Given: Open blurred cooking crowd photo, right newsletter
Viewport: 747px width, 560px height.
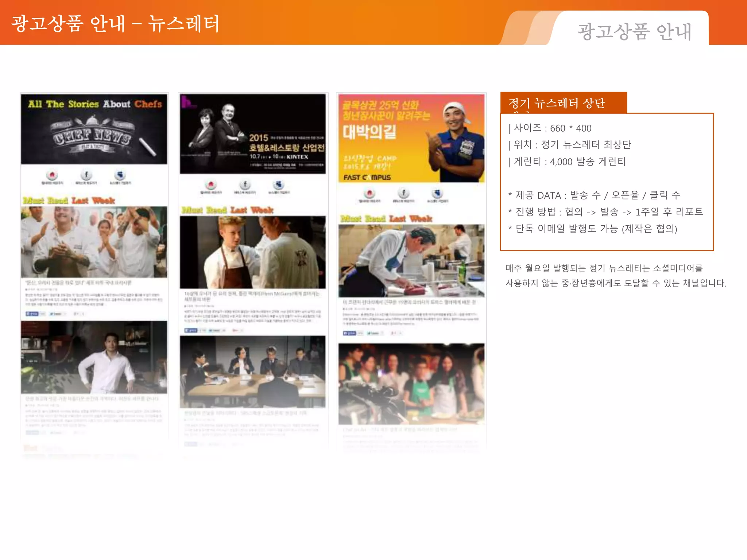Looking at the screenshot, I should click(411, 384).
